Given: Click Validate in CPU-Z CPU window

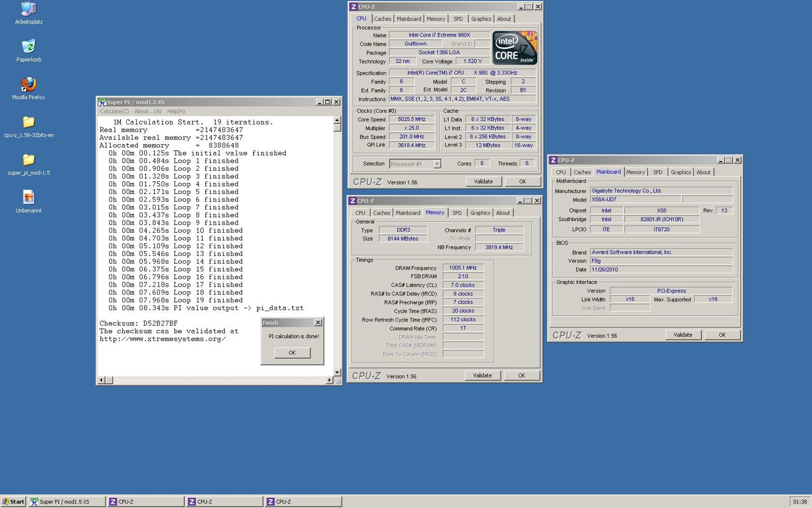Looking at the screenshot, I should pyautogui.click(x=483, y=181).
